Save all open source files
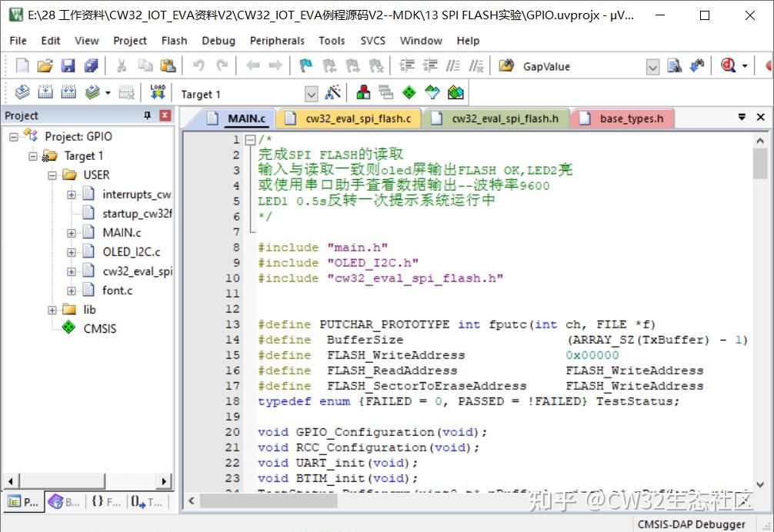The height and width of the screenshot is (532, 774). 92,67
